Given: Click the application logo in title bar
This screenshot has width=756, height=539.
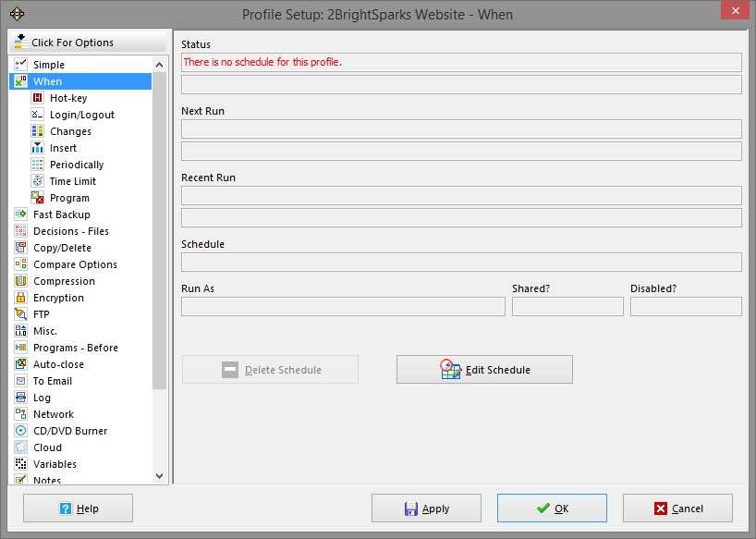Looking at the screenshot, I should (17, 14).
